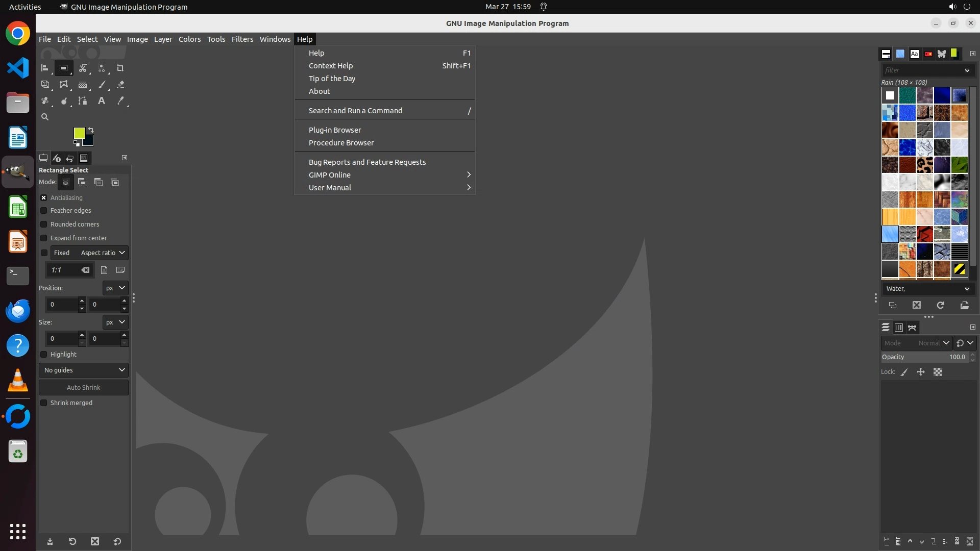This screenshot has height=551, width=980.
Task: Open the yellow-green foreground color swatch
Action: (79, 133)
